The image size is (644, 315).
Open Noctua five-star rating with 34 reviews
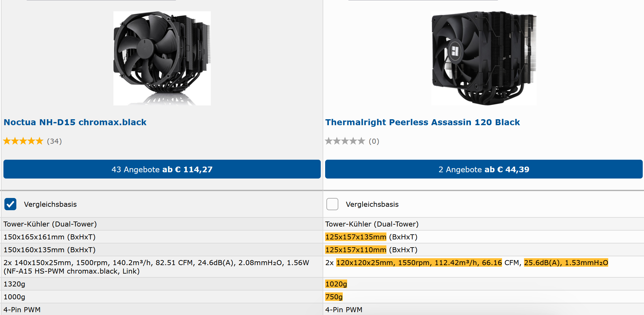click(x=33, y=141)
